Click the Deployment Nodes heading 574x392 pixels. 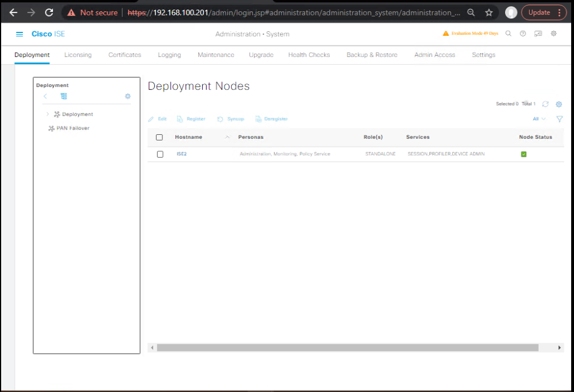point(198,86)
